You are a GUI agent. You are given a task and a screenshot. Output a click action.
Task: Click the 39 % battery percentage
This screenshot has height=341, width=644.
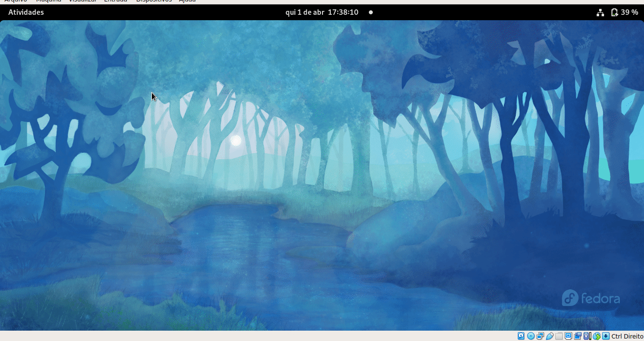pos(630,12)
